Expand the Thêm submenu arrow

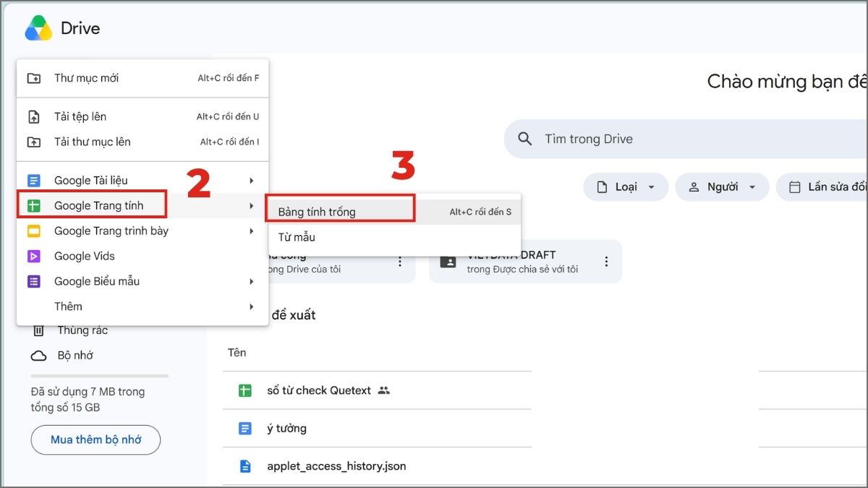251,307
